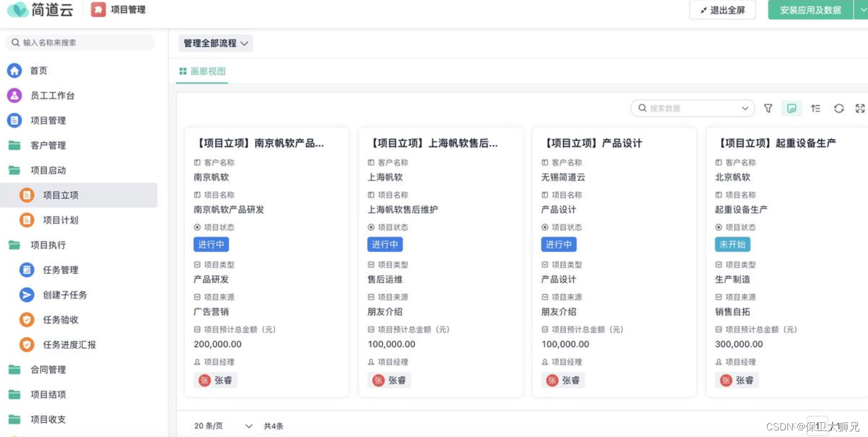This screenshot has height=437, width=868.
Task: Click 进行中 tag on 无锡简道云 card
Action: pos(559,245)
